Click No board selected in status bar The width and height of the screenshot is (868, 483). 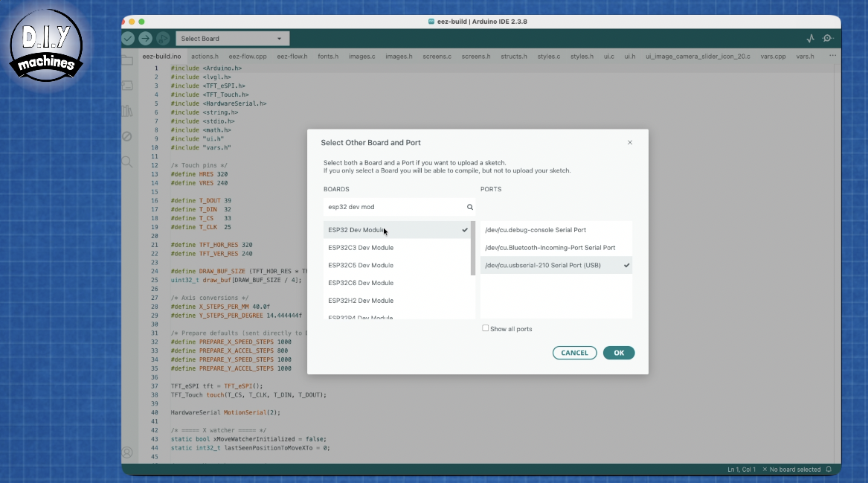pyautogui.click(x=791, y=470)
